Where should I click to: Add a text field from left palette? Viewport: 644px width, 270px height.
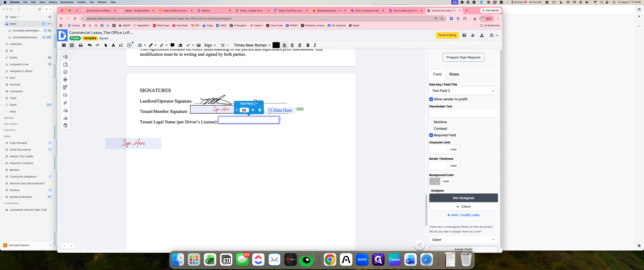point(65,57)
